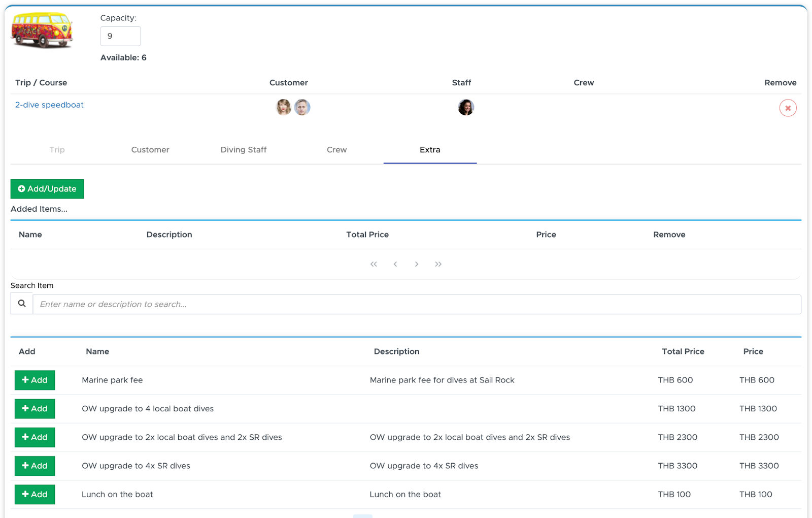Open the Diving Staff tab
812x518 pixels.
pyautogui.click(x=244, y=150)
